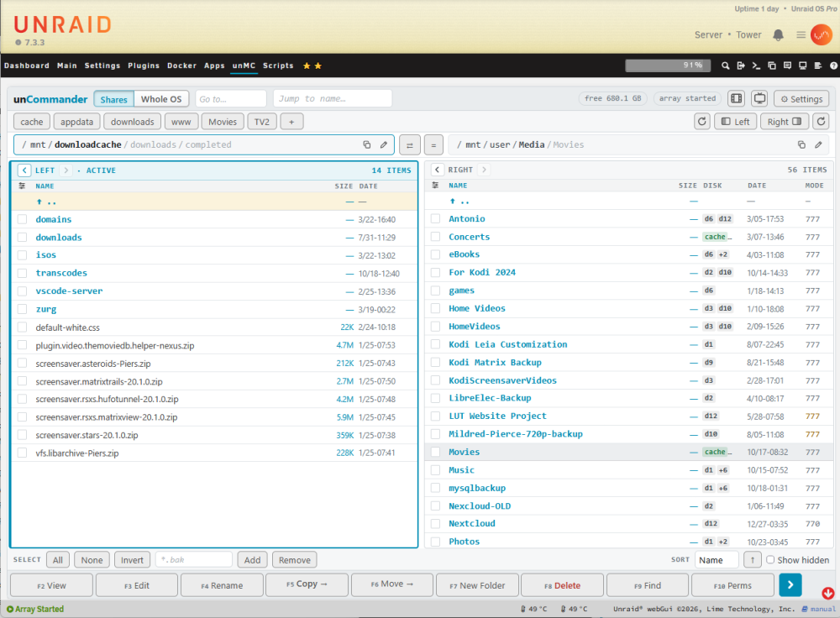
Task: Click the Invert selection button
Action: [132, 560]
